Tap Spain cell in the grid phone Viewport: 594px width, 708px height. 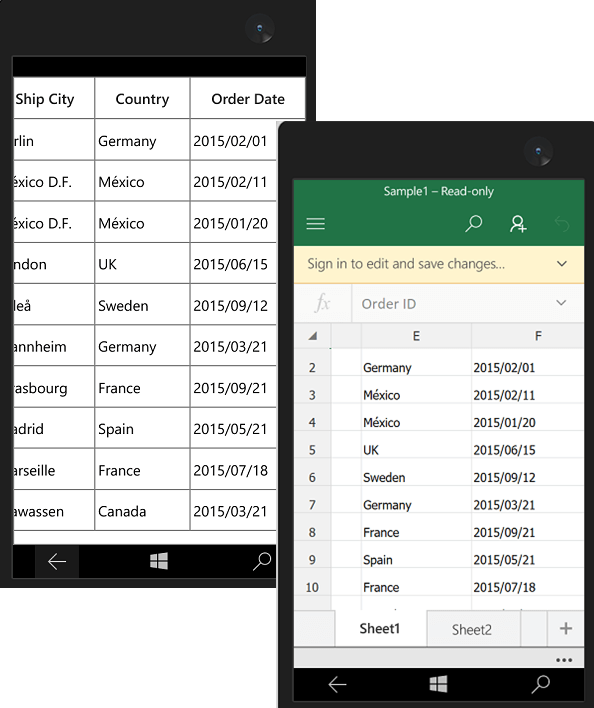pyautogui.click(x=142, y=429)
